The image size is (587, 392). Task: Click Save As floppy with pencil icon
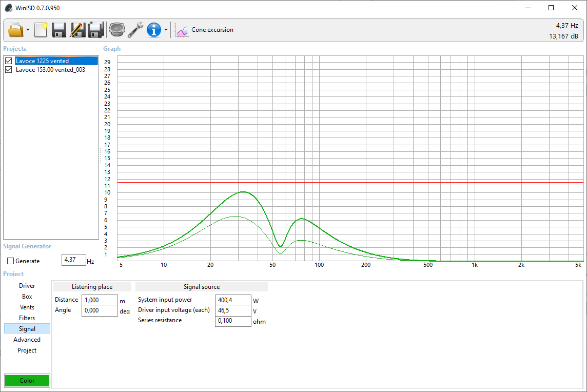coord(77,30)
